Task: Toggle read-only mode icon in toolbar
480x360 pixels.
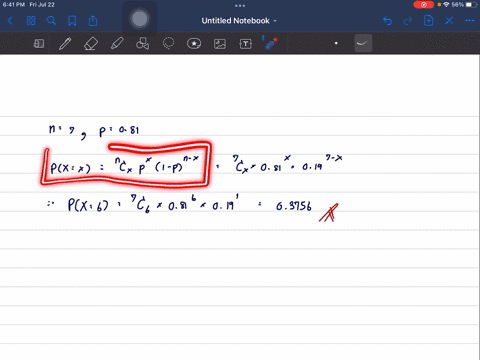Action: click(39, 43)
